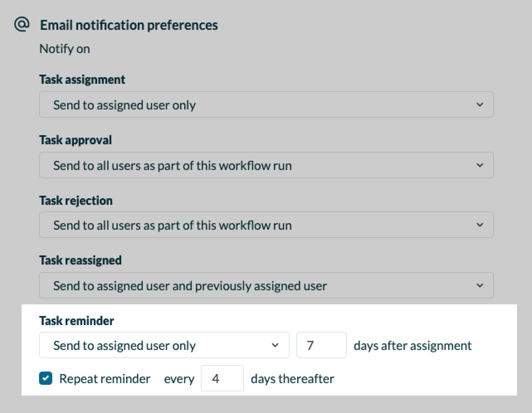Click the 'Task approval' section label
This screenshot has height=413, width=532.
pyautogui.click(x=76, y=140)
